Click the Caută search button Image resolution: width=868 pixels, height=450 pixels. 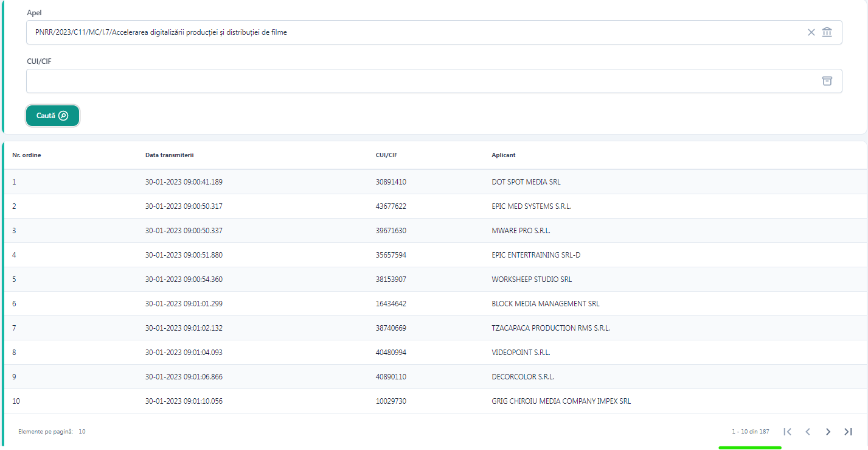(x=52, y=116)
